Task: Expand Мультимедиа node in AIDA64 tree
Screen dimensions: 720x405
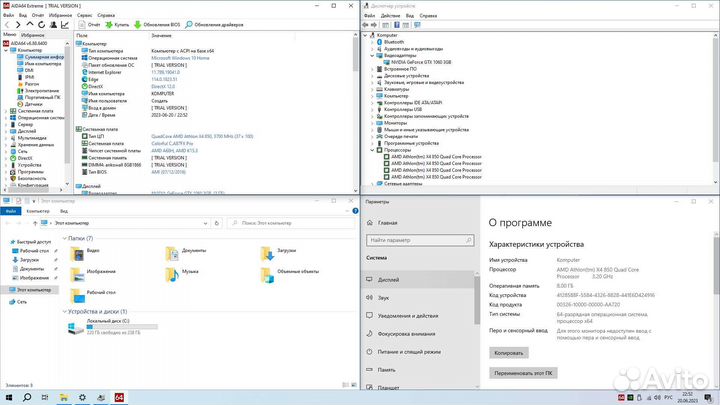Action: click(x=6, y=138)
